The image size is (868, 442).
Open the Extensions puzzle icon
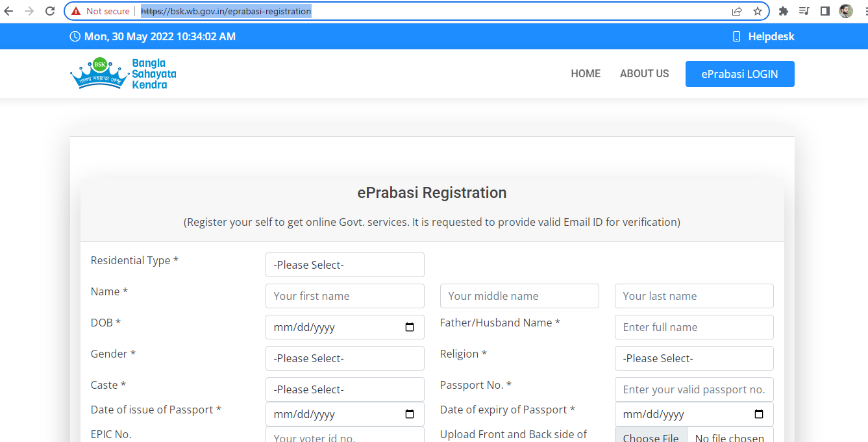(784, 11)
